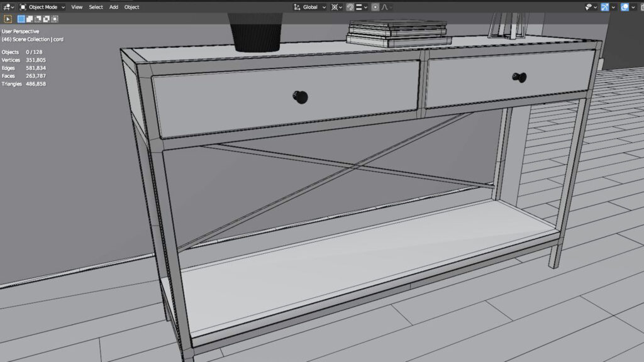
Task: Choose the Subtract Selection mode icon
Action: pyautogui.click(x=38, y=19)
